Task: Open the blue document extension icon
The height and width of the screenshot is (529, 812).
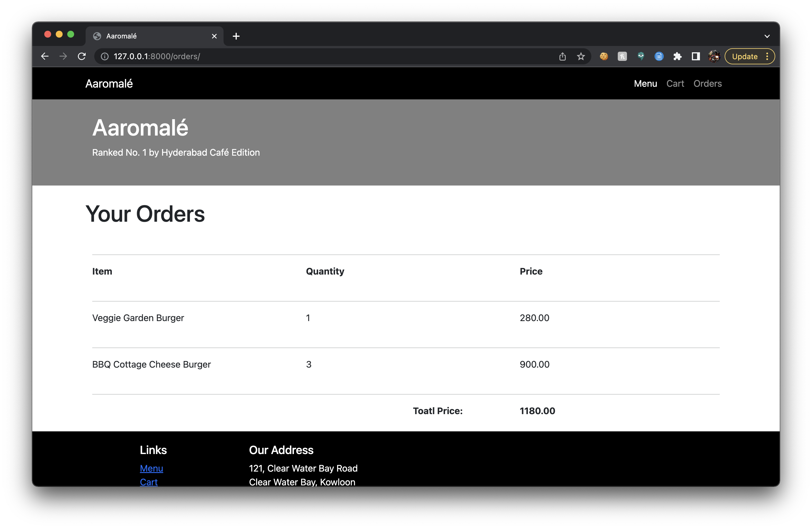Action: [659, 56]
